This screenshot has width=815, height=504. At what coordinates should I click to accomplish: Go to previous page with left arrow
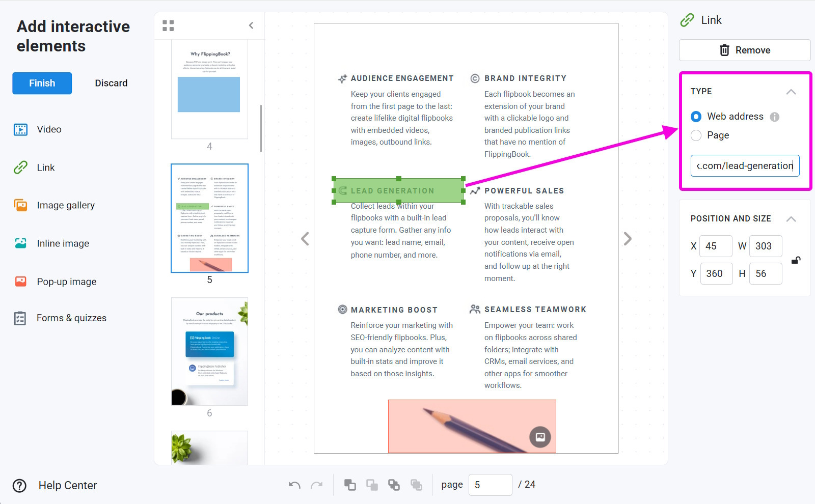point(305,239)
